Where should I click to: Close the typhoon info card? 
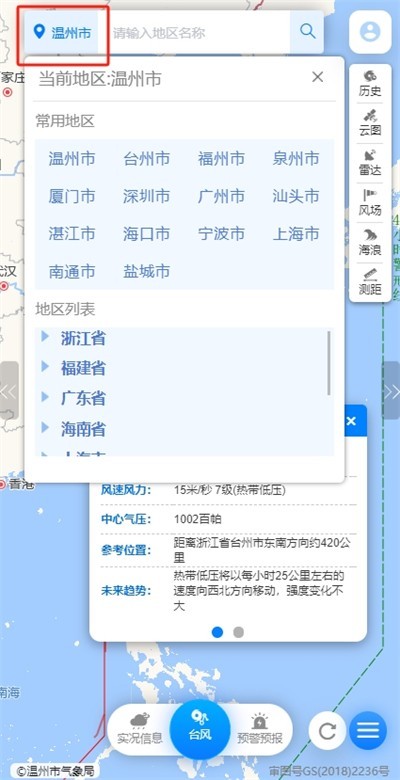[351, 421]
